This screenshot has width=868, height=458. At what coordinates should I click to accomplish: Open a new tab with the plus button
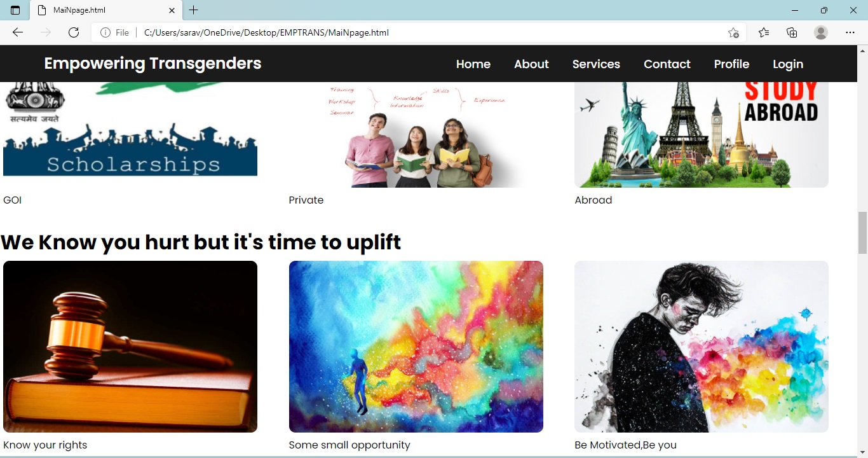coord(194,10)
